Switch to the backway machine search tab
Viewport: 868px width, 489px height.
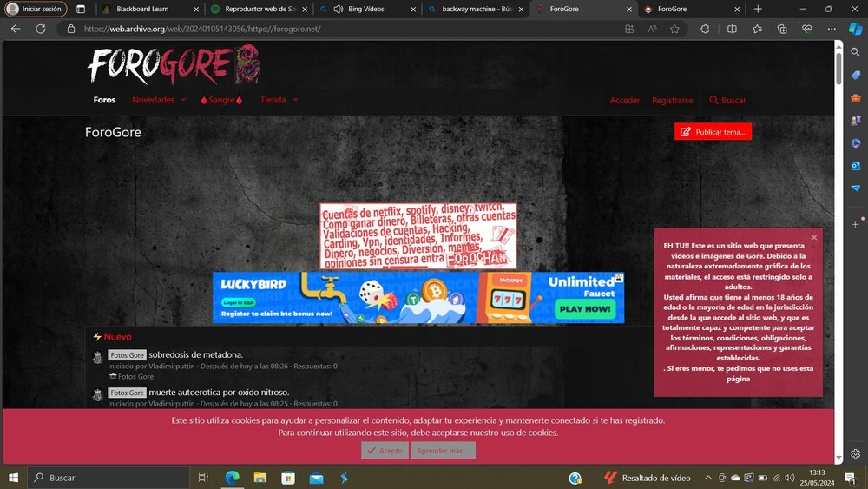tap(475, 9)
